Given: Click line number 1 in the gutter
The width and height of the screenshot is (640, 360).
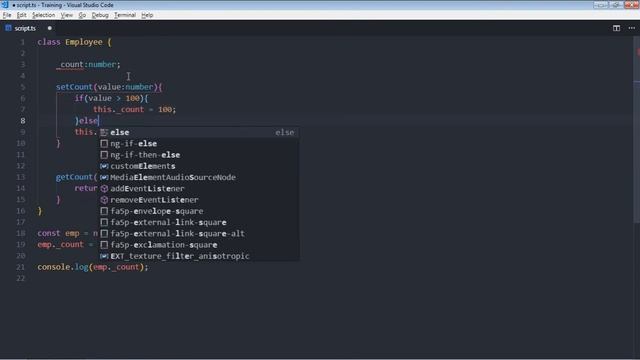Looking at the screenshot, I should coord(22,42).
